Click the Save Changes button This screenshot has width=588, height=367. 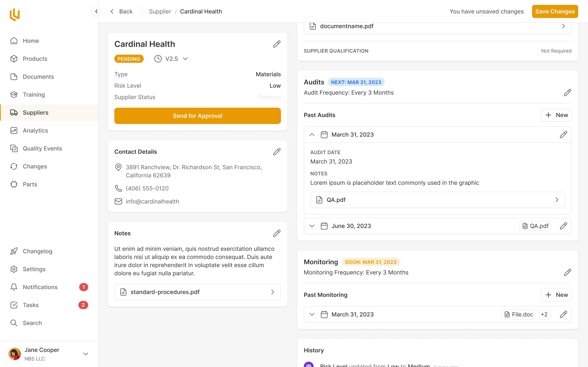(555, 11)
